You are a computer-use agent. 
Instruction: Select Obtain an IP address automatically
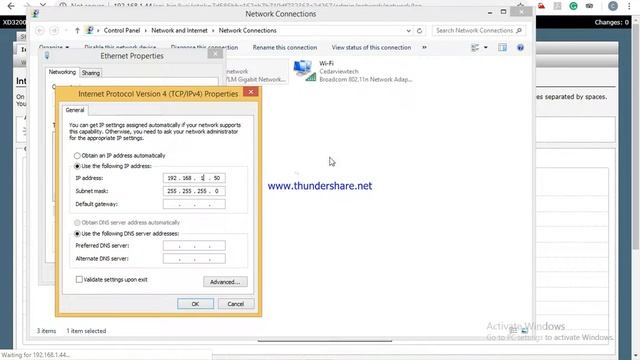click(77, 156)
